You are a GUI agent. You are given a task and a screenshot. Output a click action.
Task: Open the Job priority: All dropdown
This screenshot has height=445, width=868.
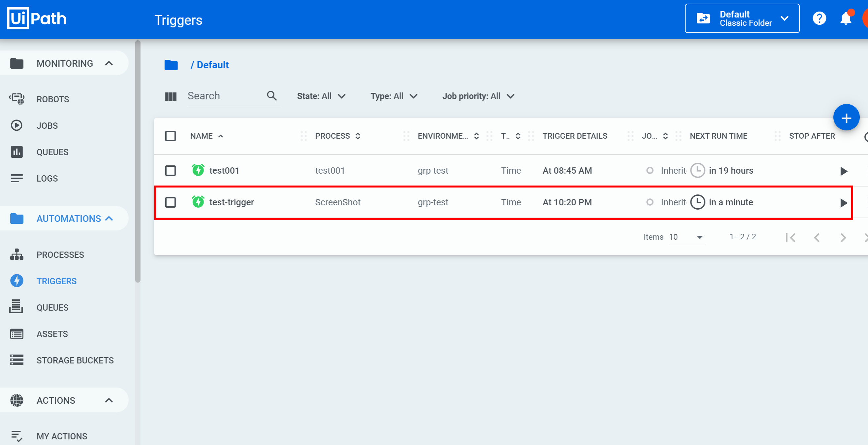(x=478, y=96)
